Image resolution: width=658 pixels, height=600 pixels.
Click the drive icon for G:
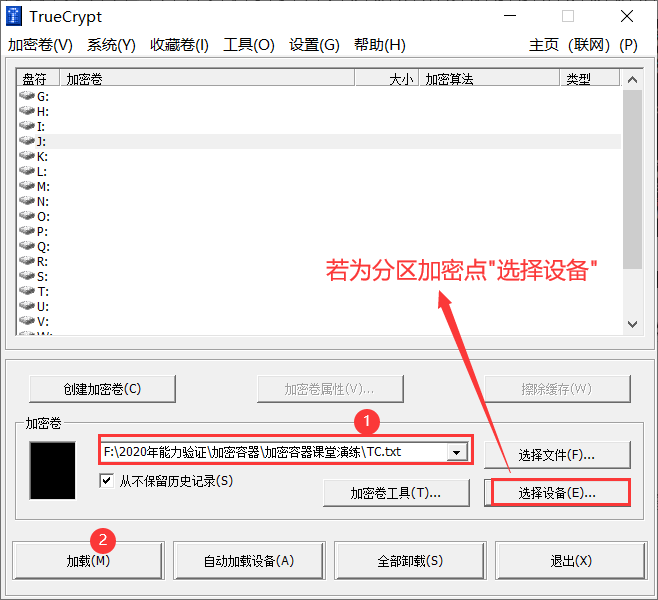tap(27, 96)
